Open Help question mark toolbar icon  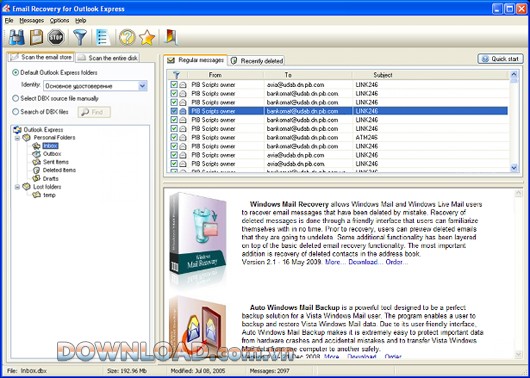point(127,37)
